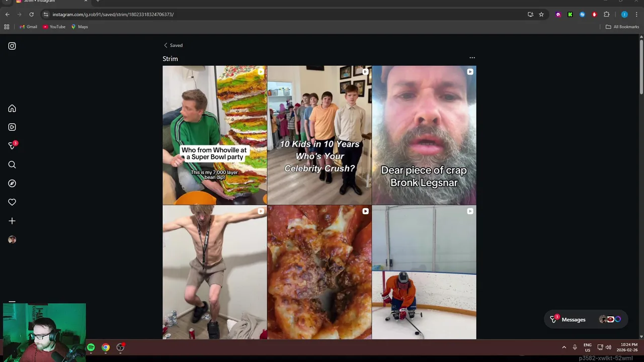This screenshot has height=362, width=644.
Task: Open sidebar Messages with the 3 badge
Action: pos(13,145)
